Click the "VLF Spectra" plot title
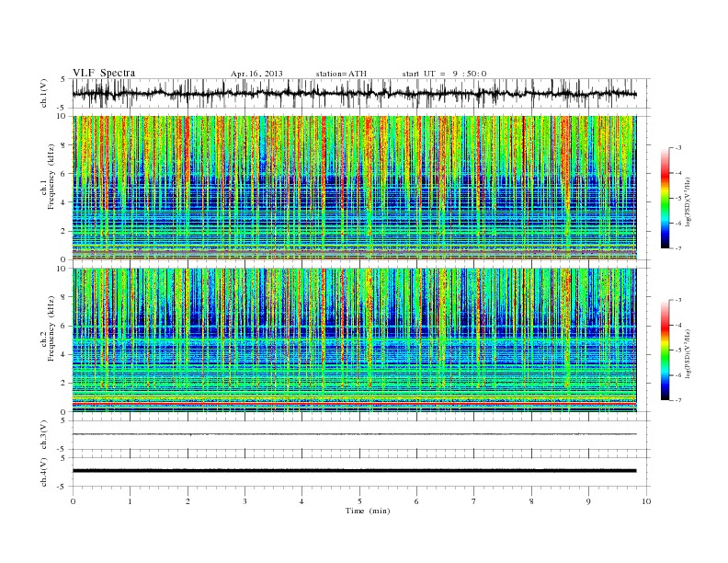Image resolution: width=728 pixels, height=563 pixels. 104,73
